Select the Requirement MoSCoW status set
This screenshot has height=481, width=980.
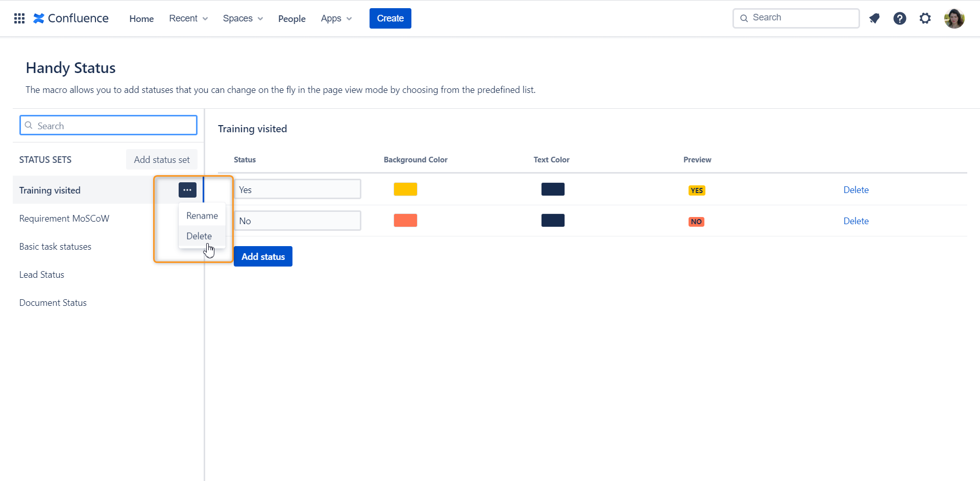64,218
